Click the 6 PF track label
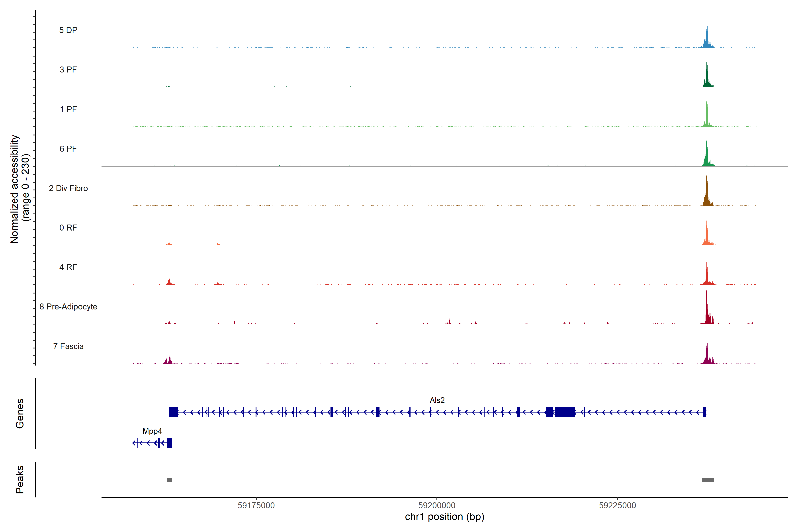Viewport: 798px width, 532px height. pyautogui.click(x=68, y=149)
